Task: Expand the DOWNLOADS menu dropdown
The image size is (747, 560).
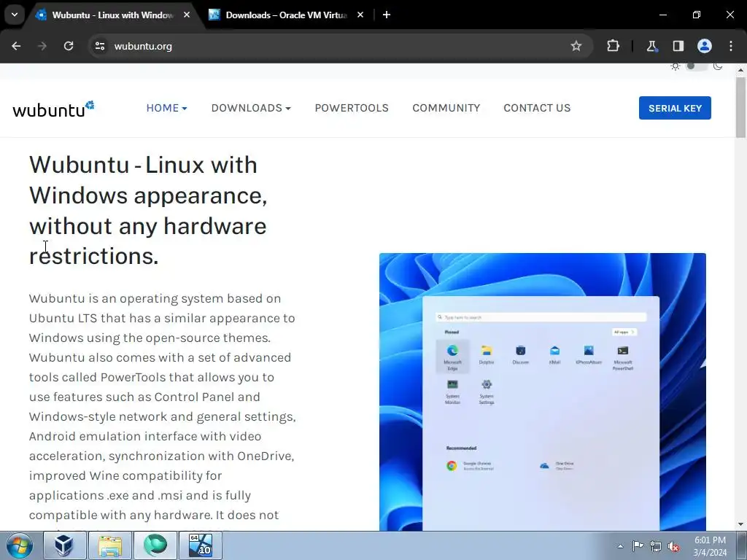Action: [x=251, y=108]
